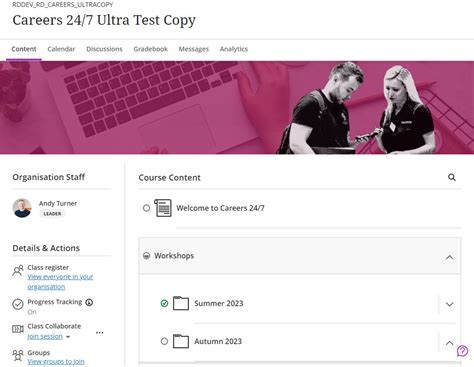
Task: Click the Course Content heading
Action: click(x=170, y=178)
